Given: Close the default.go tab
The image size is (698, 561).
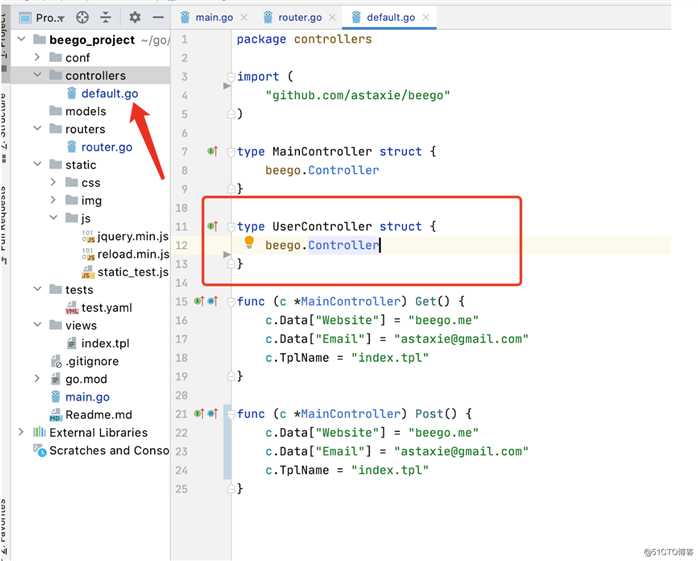Looking at the screenshot, I should pos(426,17).
